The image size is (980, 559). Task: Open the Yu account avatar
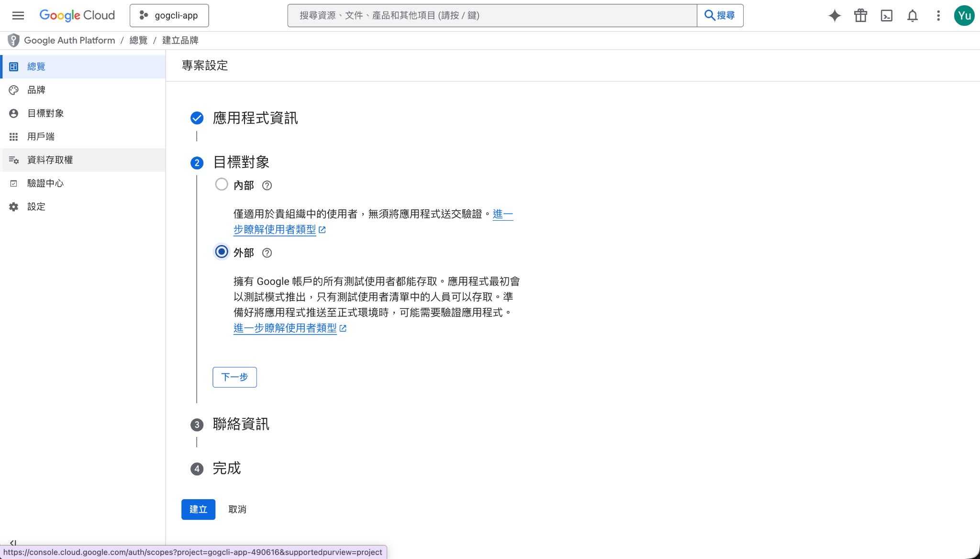point(964,16)
